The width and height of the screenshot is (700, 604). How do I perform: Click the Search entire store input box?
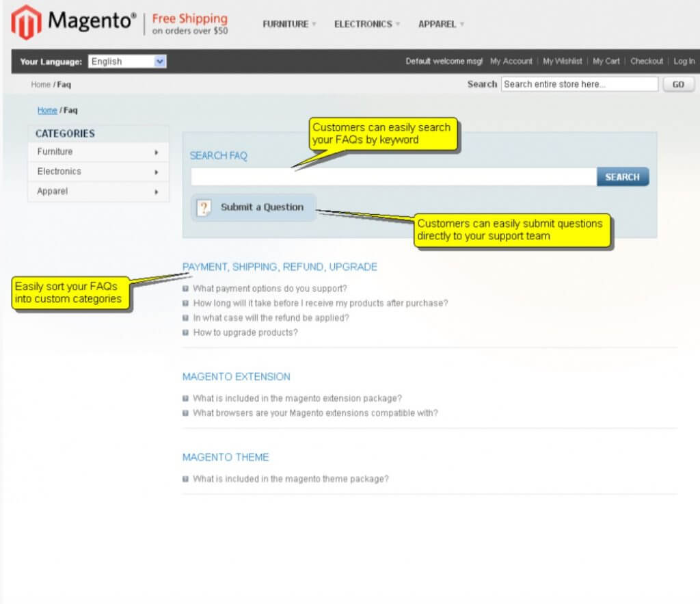click(x=579, y=84)
